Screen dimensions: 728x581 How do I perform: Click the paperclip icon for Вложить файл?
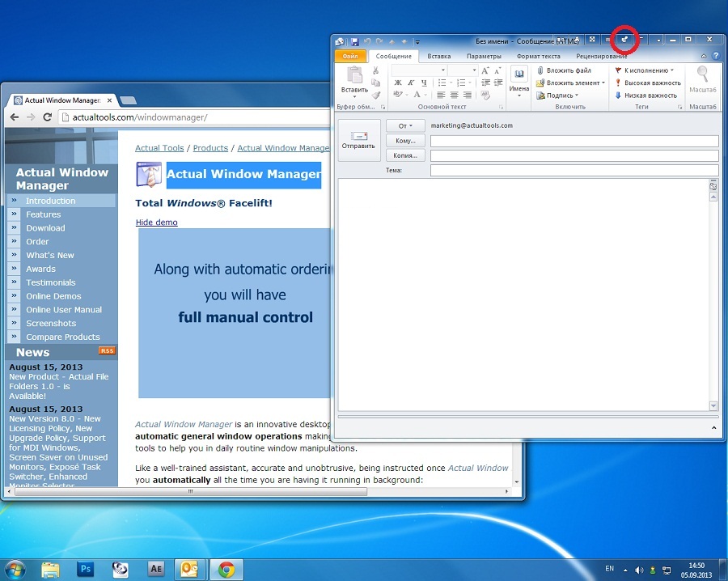(540, 70)
